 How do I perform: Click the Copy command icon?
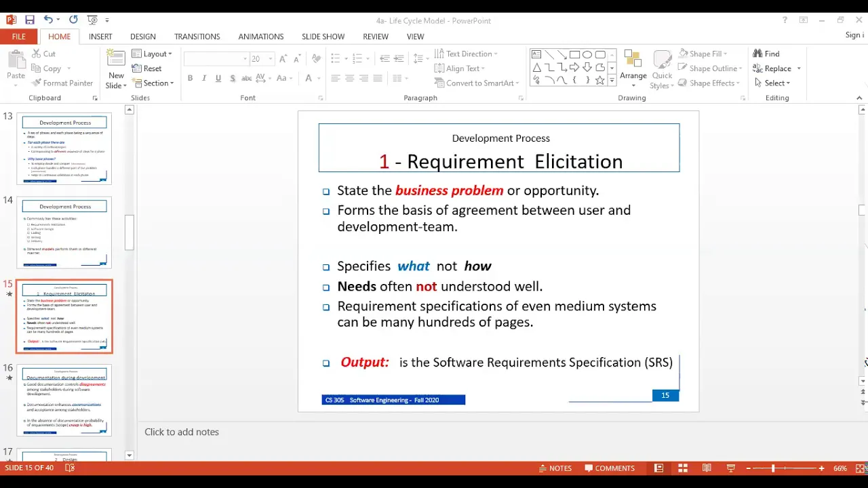pyautogui.click(x=36, y=68)
